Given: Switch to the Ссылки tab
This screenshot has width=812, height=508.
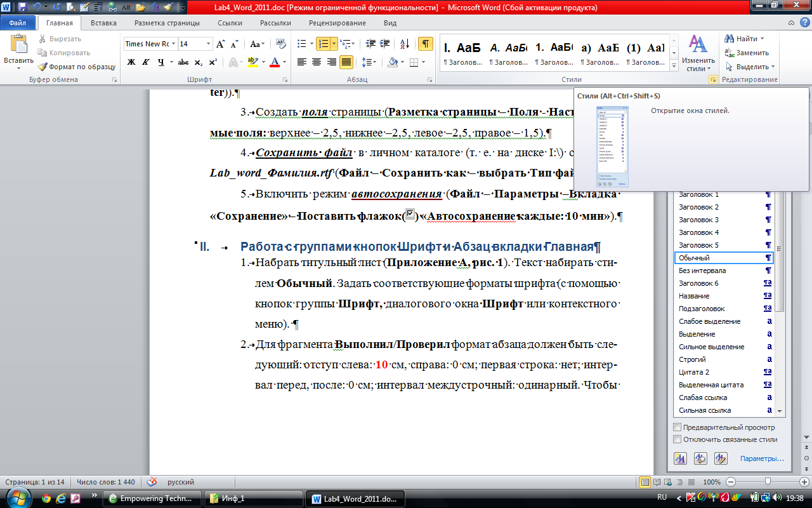Looking at the screenshot, I should 230,23.
